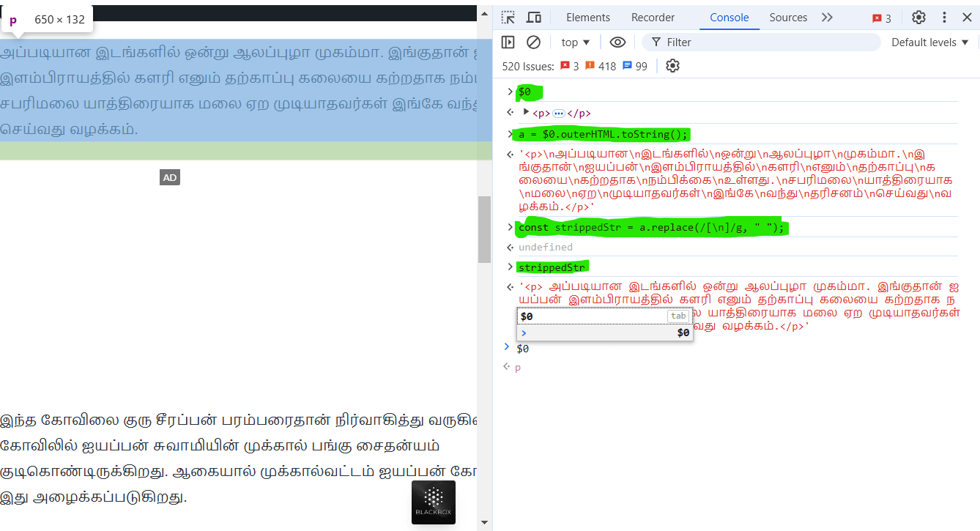Viewport: 980px width, 531px height.
Task: Click the red error count badge
Action: tap(881, 18)
